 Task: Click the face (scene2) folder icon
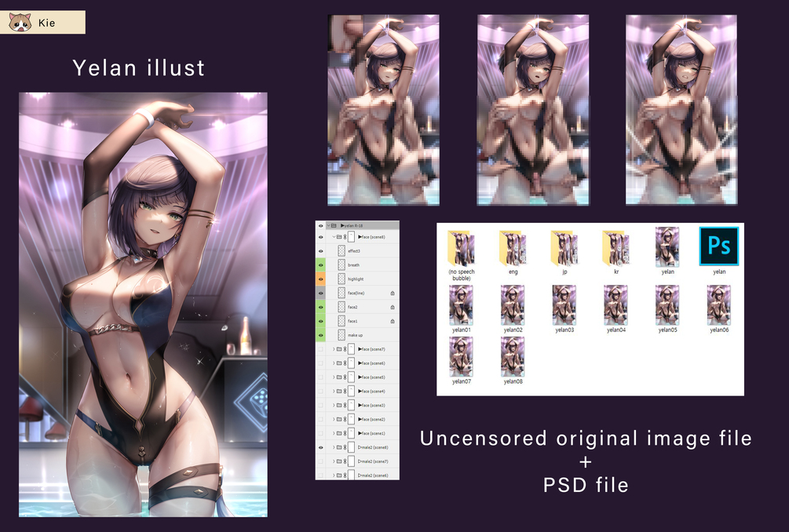click(339, 419)
